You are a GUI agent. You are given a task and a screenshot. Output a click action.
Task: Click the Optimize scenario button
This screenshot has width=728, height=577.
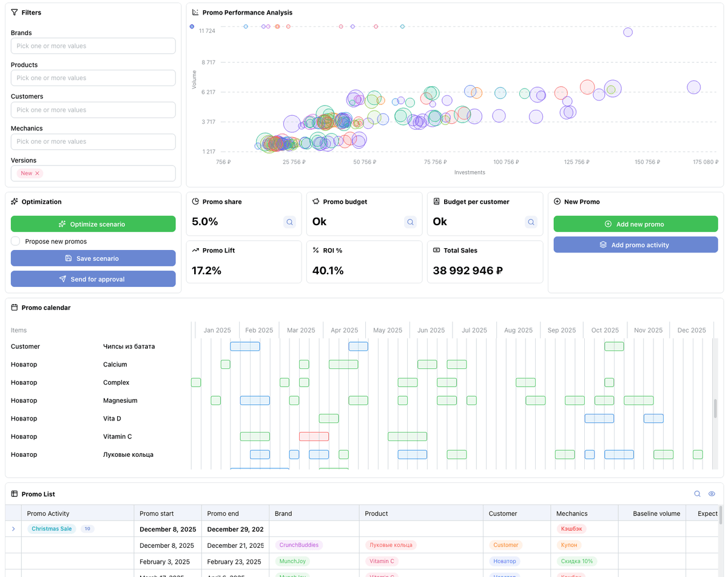[x=93, y=223]
